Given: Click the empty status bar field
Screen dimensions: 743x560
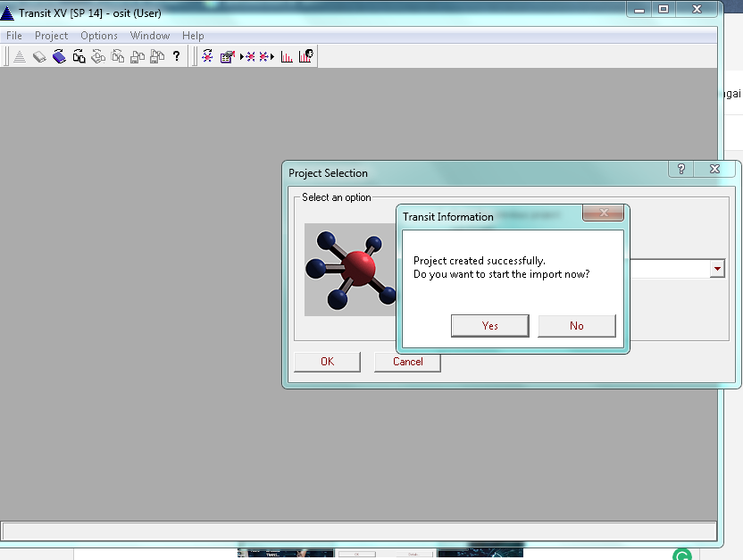Looking at the screenshot, I should [359, 531].
